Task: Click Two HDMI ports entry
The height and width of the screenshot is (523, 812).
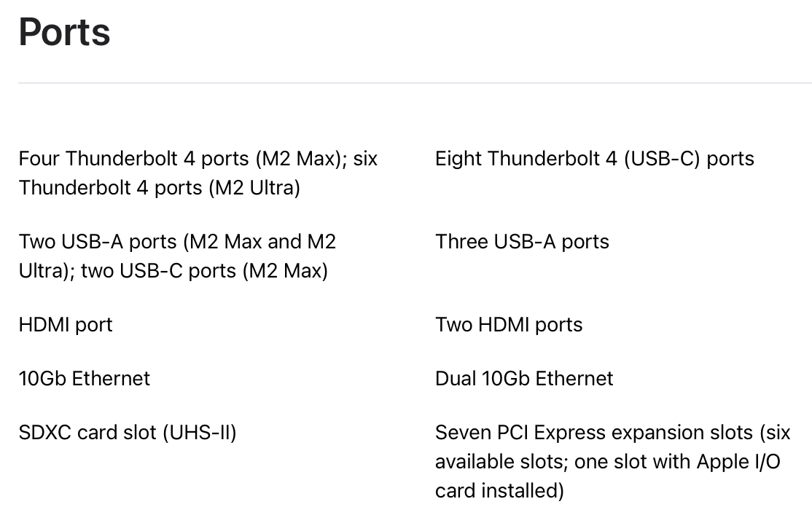Action: 509,325
